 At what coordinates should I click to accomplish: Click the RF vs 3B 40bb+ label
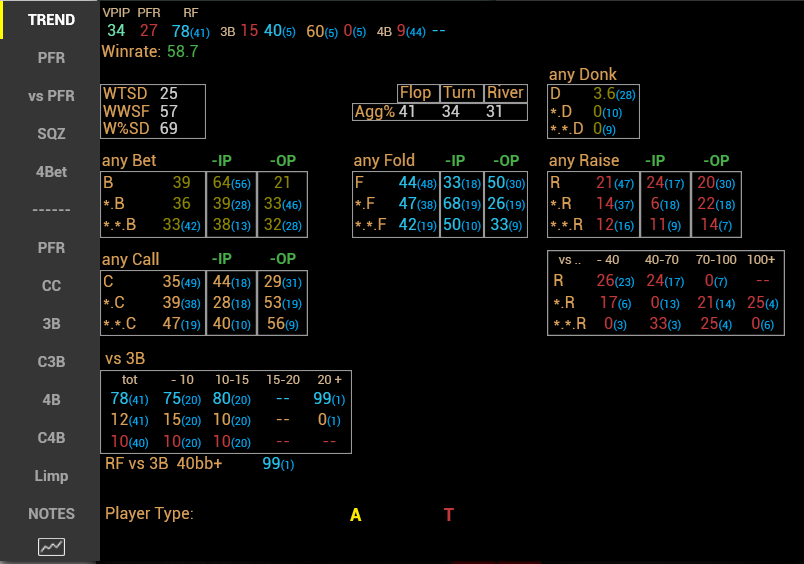click(x=164, y=464)
